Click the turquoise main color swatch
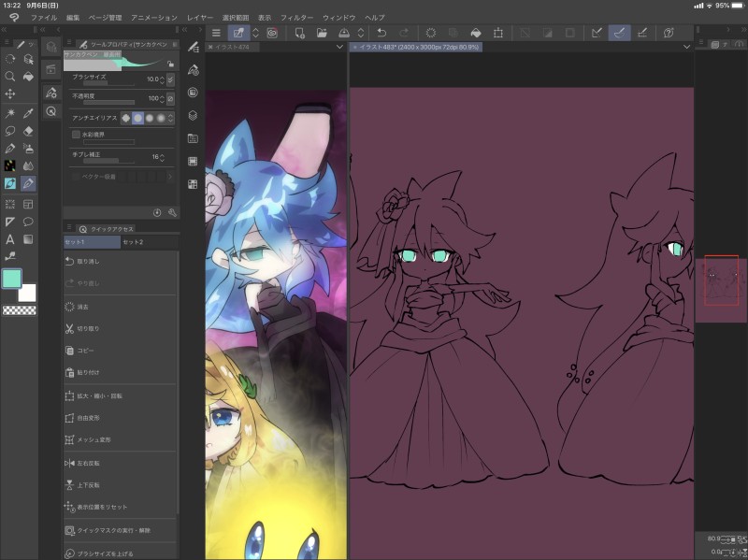 (x=11, y=279)
